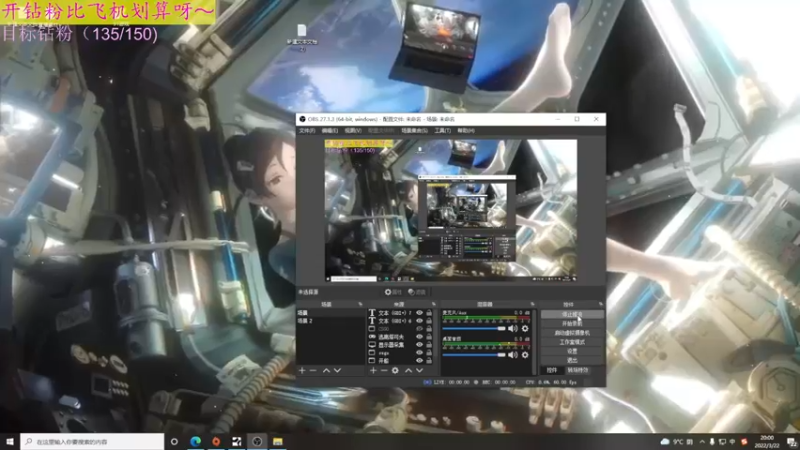Screen dimensions: 800x450
Task: Mute 桌面音频 with speaker icon
Action: point(513,355)
